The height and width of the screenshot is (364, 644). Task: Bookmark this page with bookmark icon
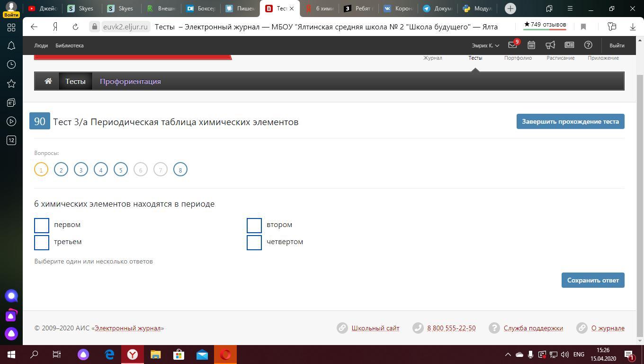(583, 27)
